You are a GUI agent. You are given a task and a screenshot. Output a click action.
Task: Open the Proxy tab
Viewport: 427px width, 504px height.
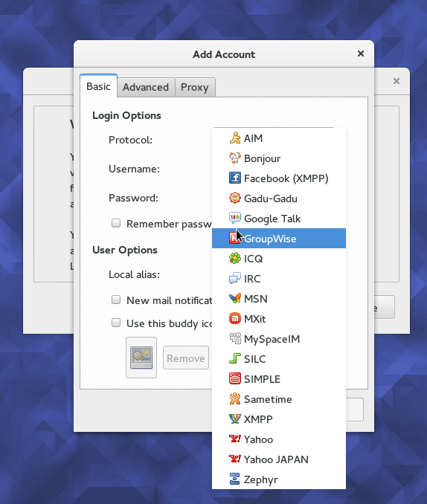point(195,87)
